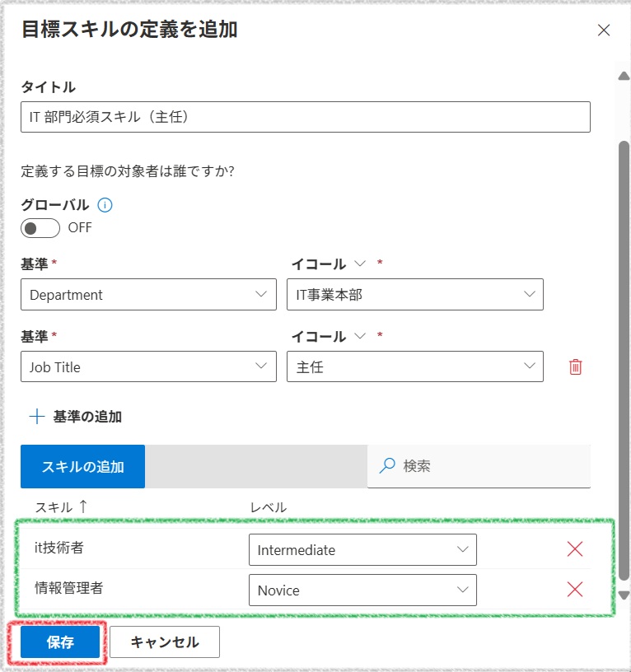Click the it技術者 skill name
Screen dimensions: 631x672
tap(59, 548)
